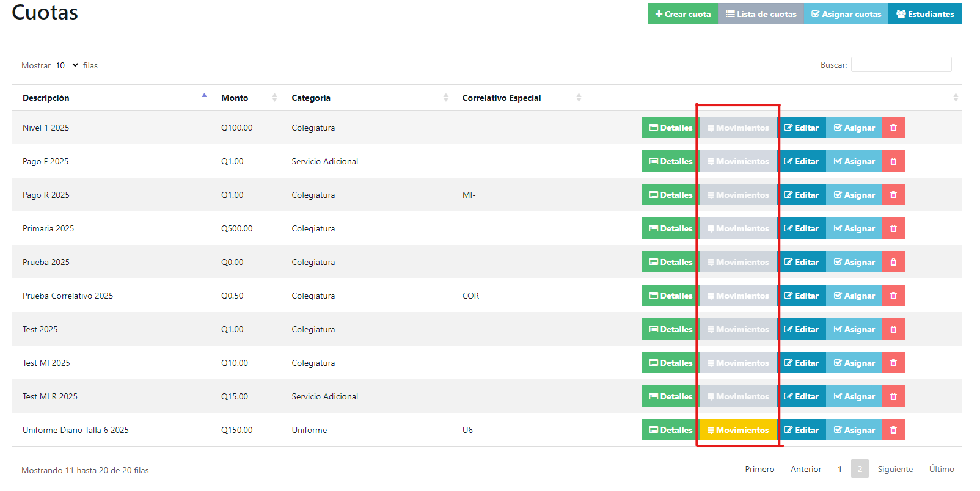Click the amount 'Q10.00'
980x491 pixels.
click(x=235, y=363)
